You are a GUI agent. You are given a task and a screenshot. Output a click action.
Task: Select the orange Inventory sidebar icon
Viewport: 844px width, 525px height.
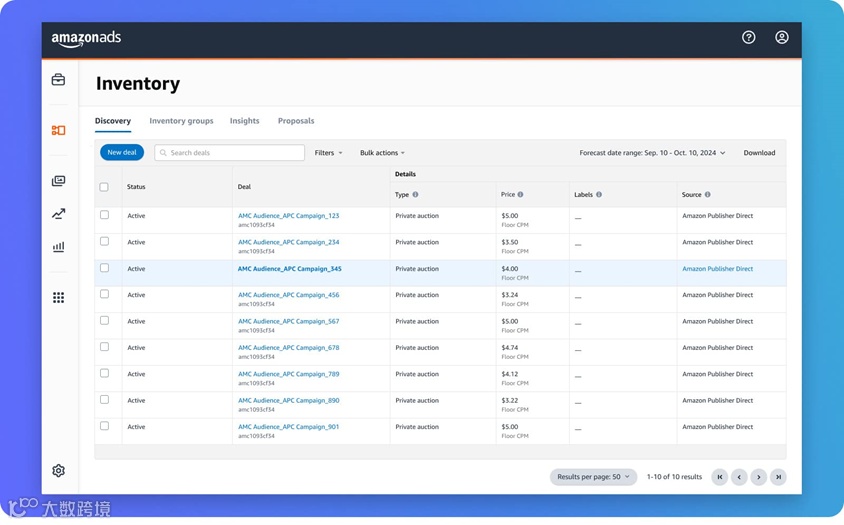58,130
